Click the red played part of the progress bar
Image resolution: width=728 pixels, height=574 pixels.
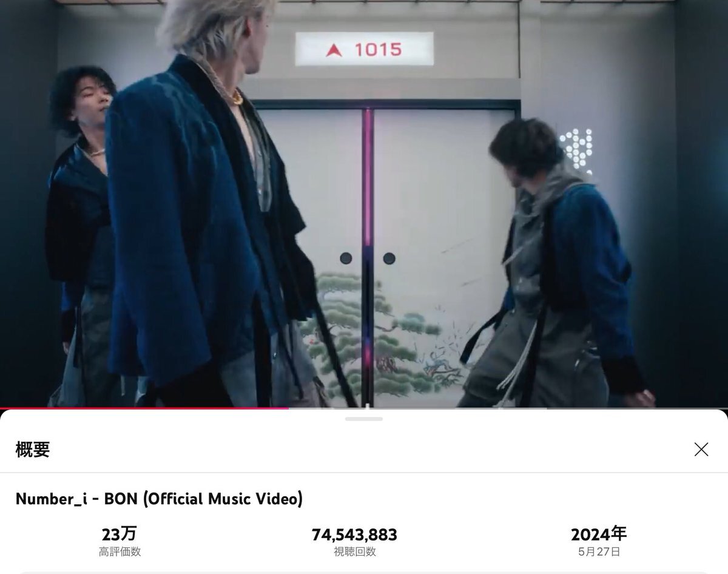click(144, 408)
